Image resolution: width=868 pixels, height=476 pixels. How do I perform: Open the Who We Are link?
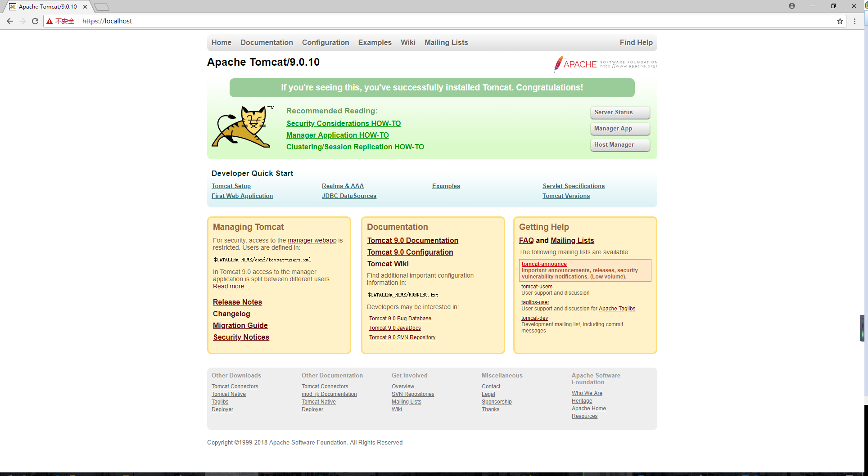pyautogui.click(x=587, y=393)
